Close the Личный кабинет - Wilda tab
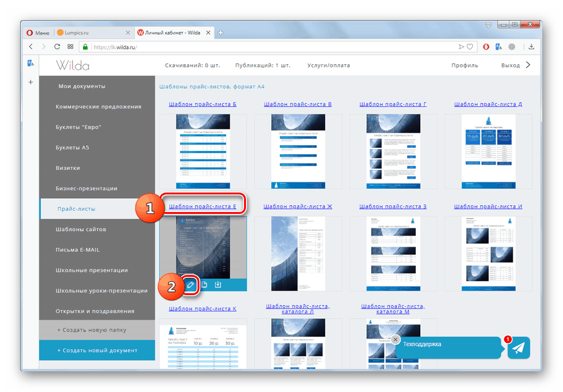 [x=208, y=33]
